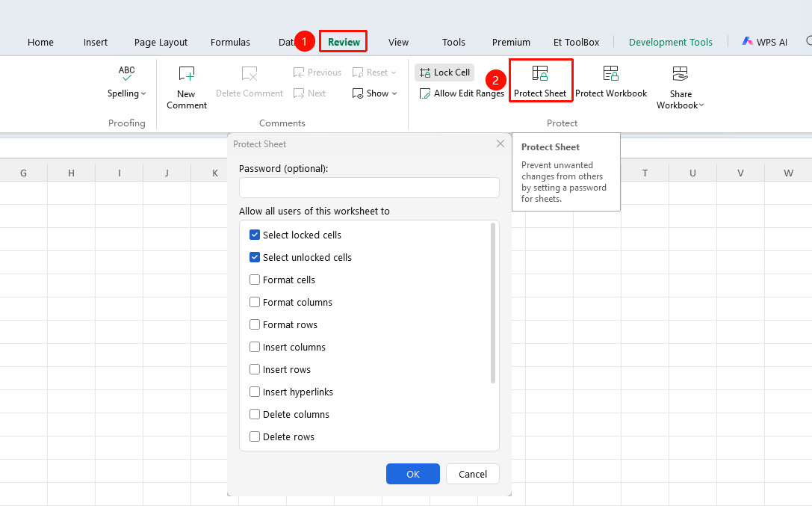Uncheck Select locked cells
The image size is (812, 506).
[x=255, y=235]
